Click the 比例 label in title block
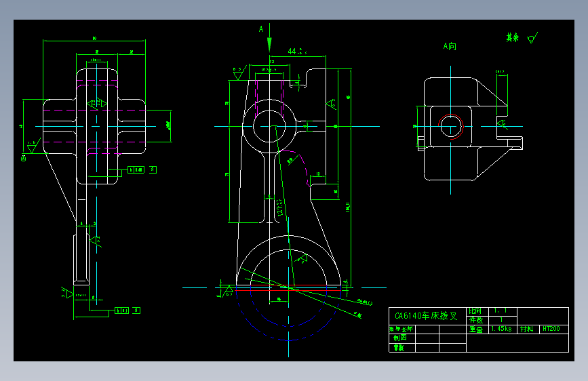Screen dimensions: 588x381 [475, 311]
